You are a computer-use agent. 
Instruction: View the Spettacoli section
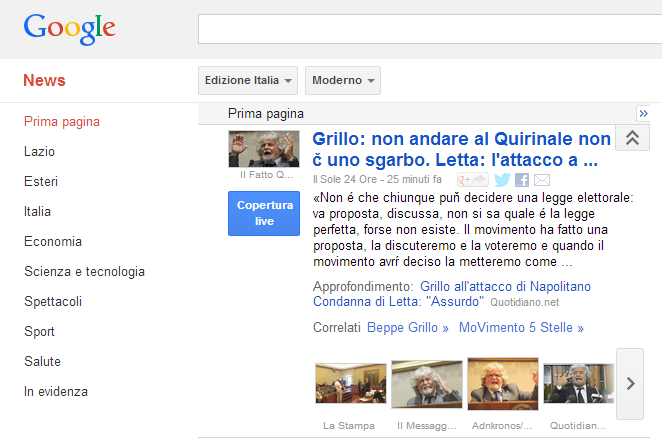[x=53, y=301]
